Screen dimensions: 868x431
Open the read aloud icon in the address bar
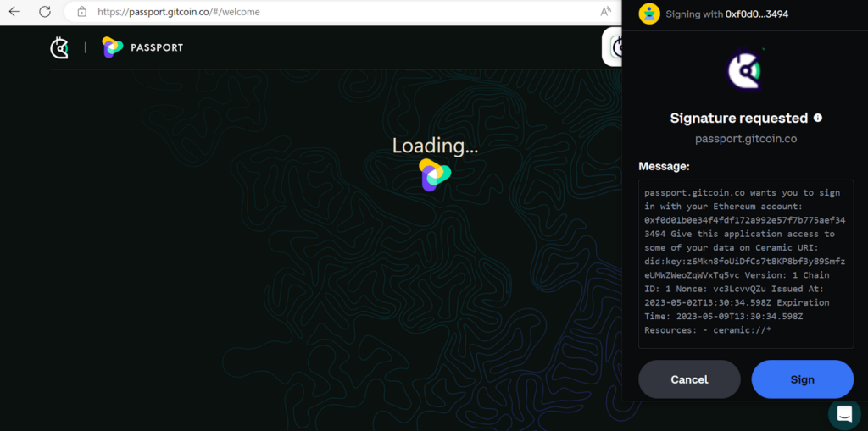tap(606, 12)
